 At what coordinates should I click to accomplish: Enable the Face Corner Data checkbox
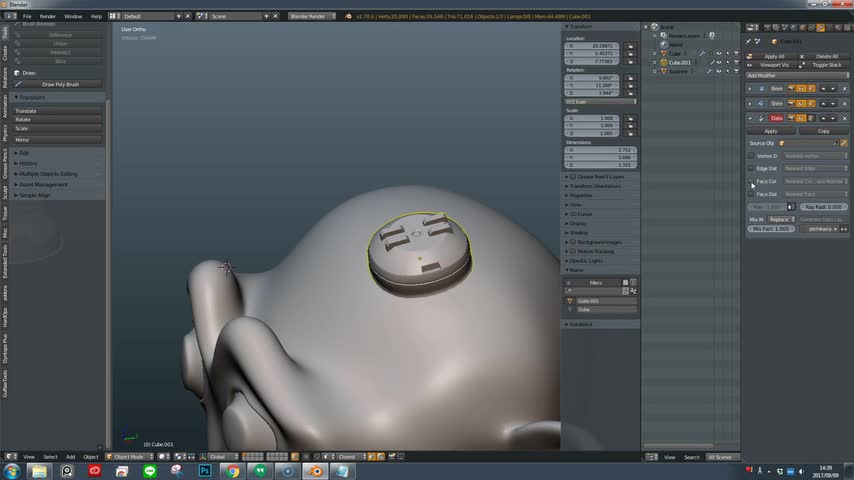coord(751,181)
